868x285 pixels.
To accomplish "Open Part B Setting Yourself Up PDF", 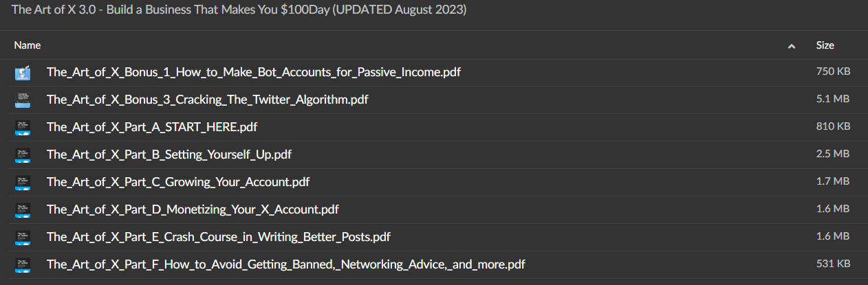I will [169, 155].
